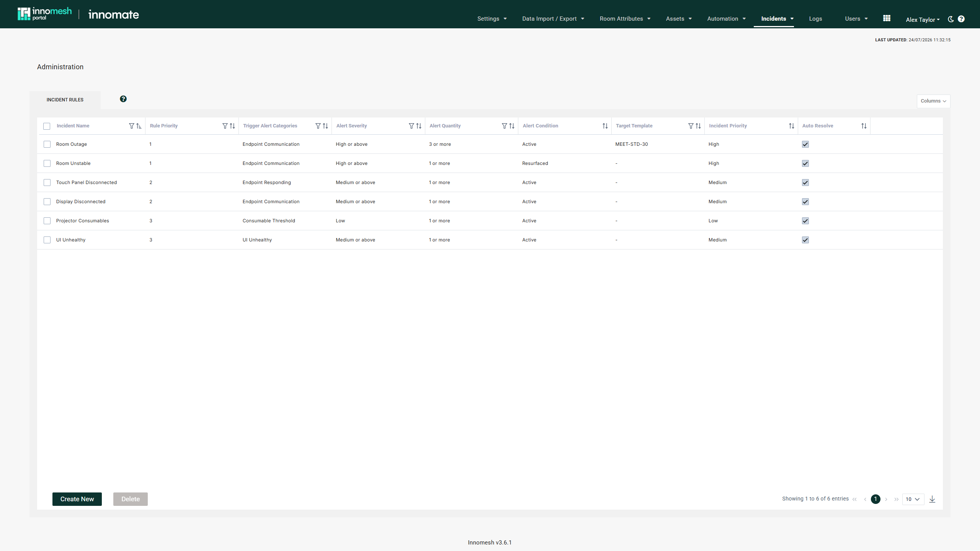Open the Room Unstable rule
This screenshot has height=551, width=980.
click(73, 163)
